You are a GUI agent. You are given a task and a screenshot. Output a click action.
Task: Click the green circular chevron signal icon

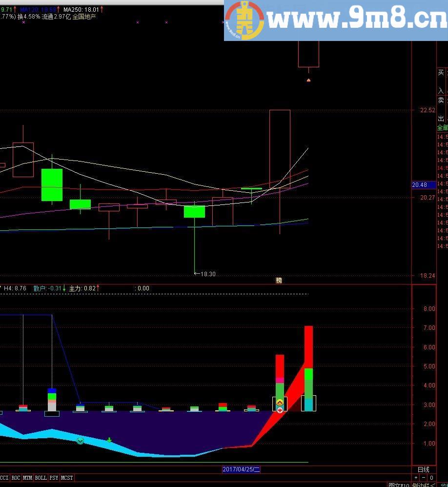(80, 441)
